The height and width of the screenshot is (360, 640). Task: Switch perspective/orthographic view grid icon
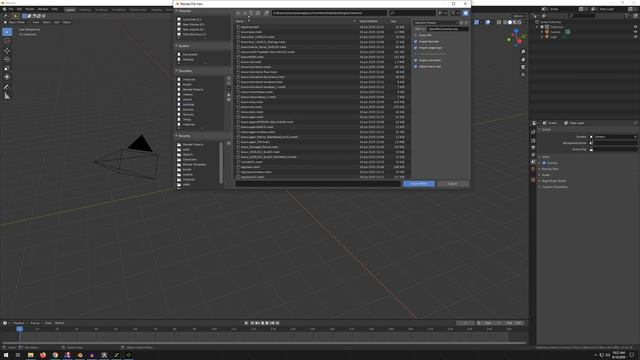(523, 75)
